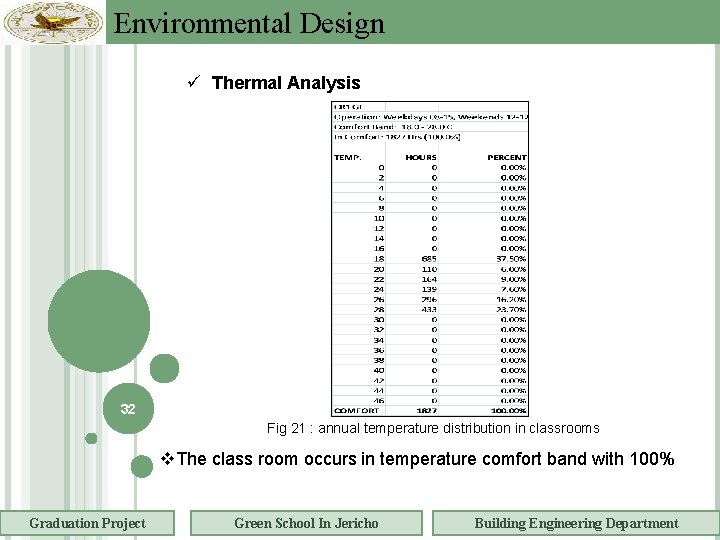720x540 pixels.
Task: Click the temperature 10 row label
Action: (x=379, y=219)
